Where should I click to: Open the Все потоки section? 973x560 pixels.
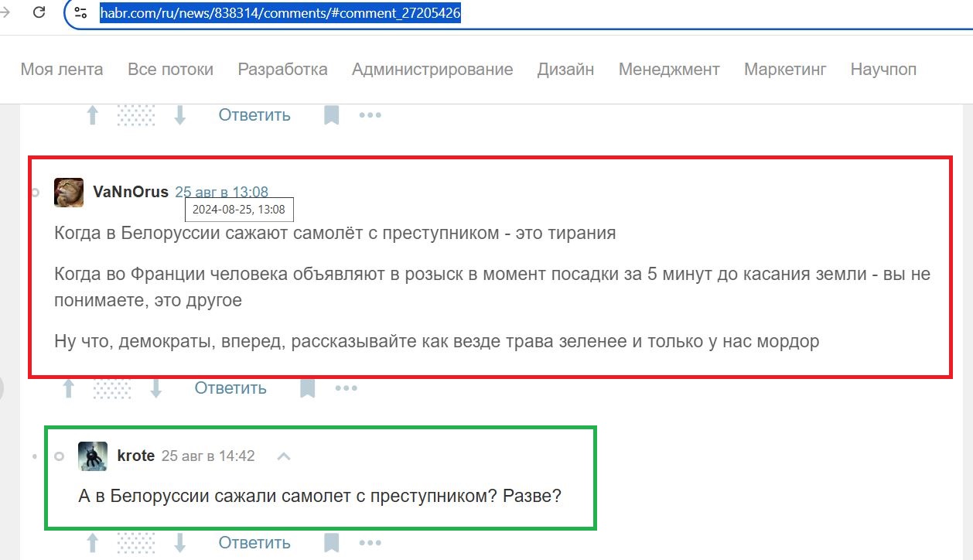point(170,70)
